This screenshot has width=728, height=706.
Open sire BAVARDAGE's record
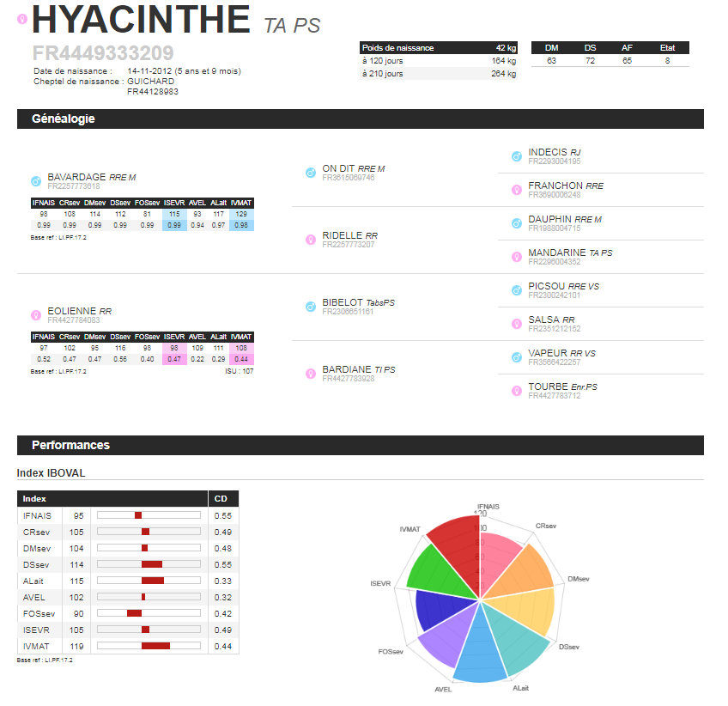[76, 177]
